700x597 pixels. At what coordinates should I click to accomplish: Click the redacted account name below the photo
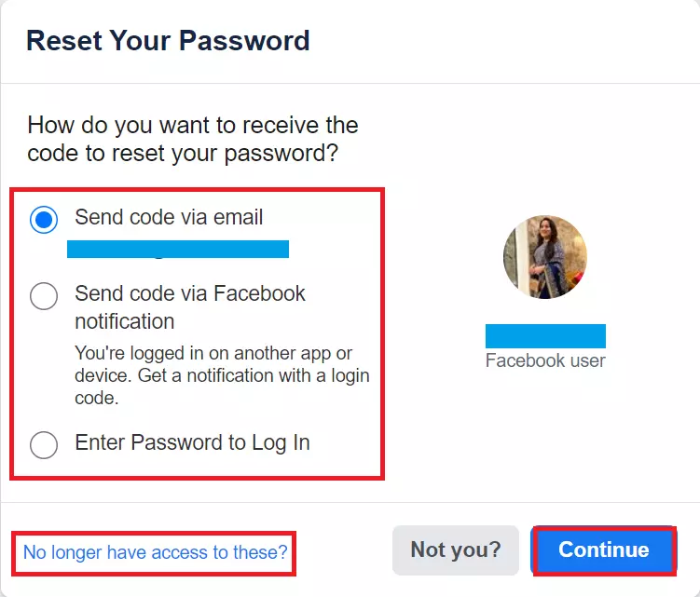pyautogui.click(x=545, y=336)
